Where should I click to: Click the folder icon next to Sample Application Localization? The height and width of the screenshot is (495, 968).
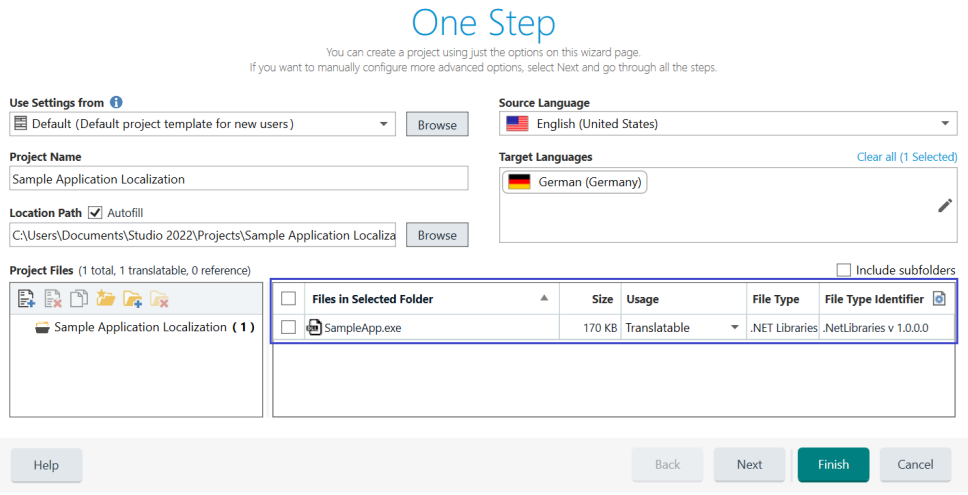[42, 328]
